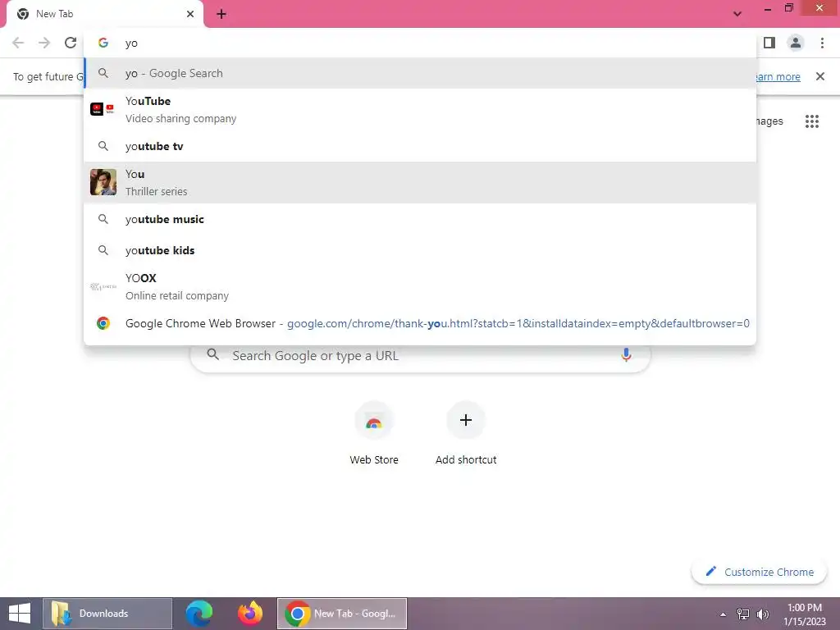This screenshot has width=840, height=630.
Task: Open Customize Chrome button
Action: click(760, 572)
